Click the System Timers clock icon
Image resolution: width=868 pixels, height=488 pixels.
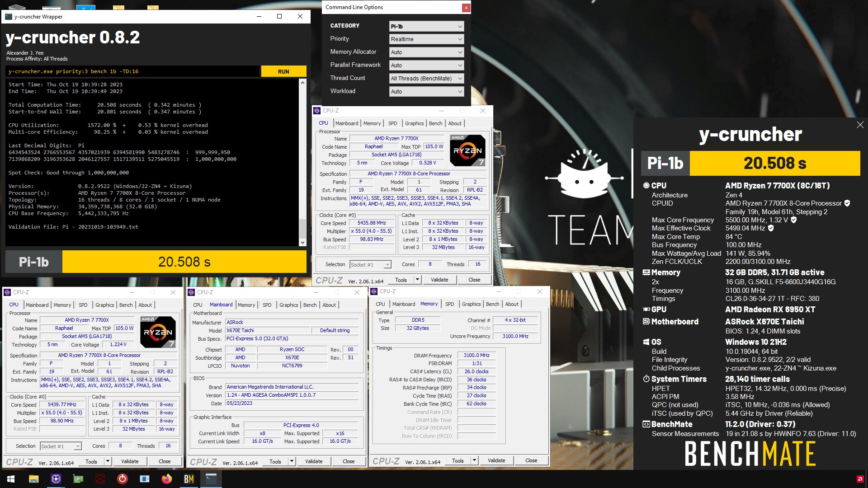(x=646, y=379)
